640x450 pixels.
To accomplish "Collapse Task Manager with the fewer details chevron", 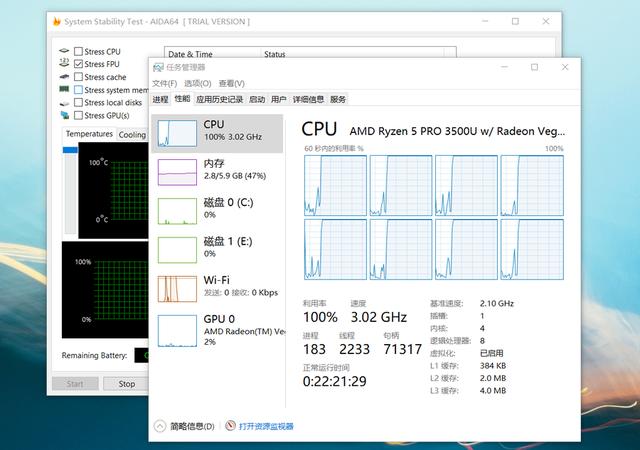I will click(160, 426).
